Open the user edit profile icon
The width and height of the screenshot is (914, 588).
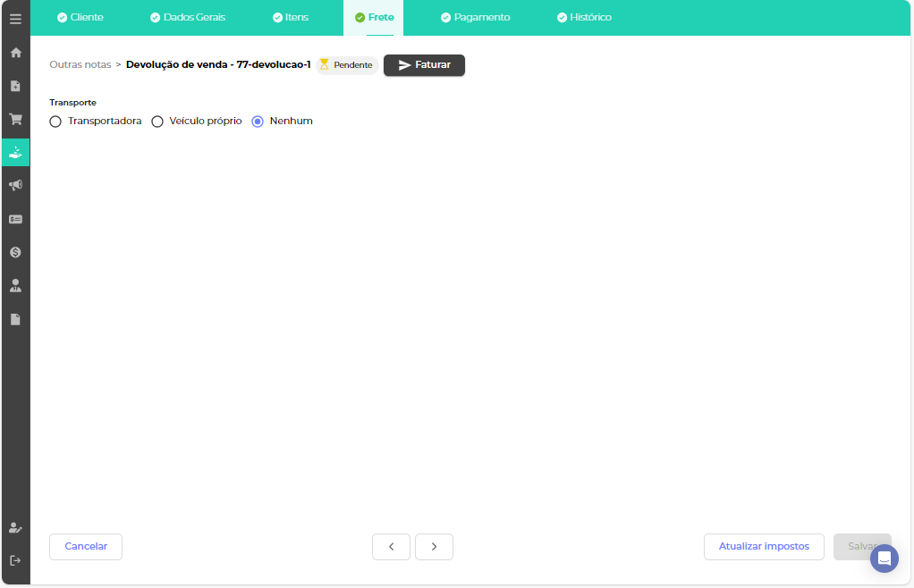pyautogui.click(x=15, y=527)
